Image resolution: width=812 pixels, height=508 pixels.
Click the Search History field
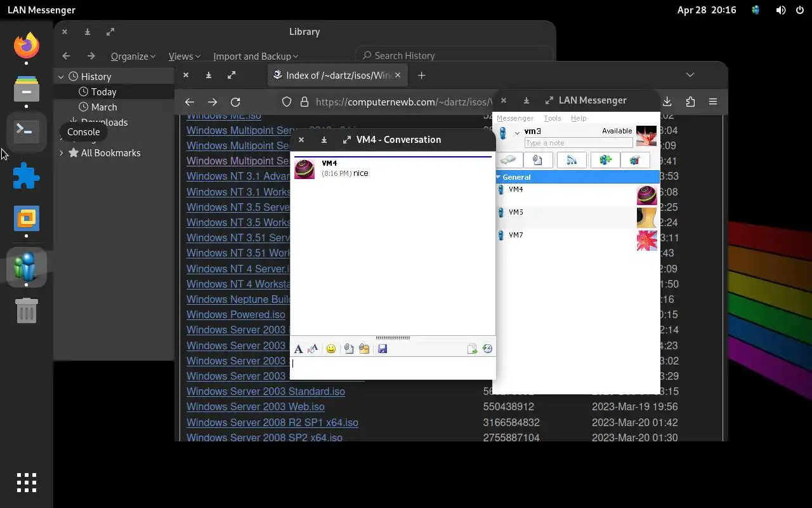454,56
